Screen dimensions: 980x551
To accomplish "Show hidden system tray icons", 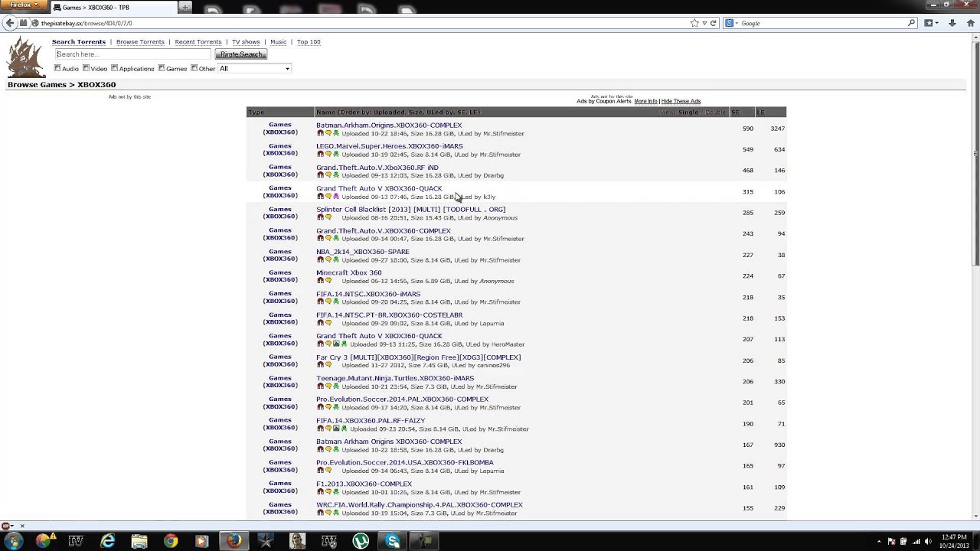I will tap(879, 541).
